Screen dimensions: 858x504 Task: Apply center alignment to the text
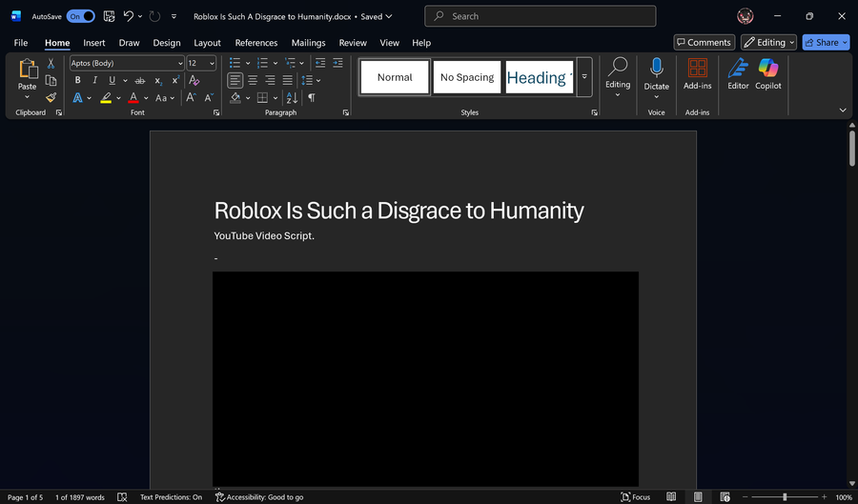point(253,80)
